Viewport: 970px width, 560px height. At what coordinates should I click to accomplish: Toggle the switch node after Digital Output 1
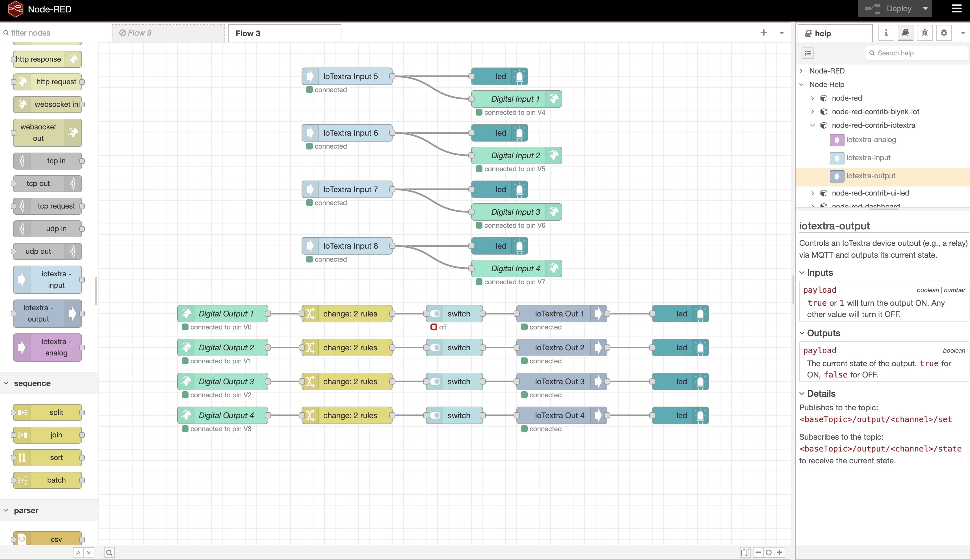pyautogui.click(x=454, y=314)
